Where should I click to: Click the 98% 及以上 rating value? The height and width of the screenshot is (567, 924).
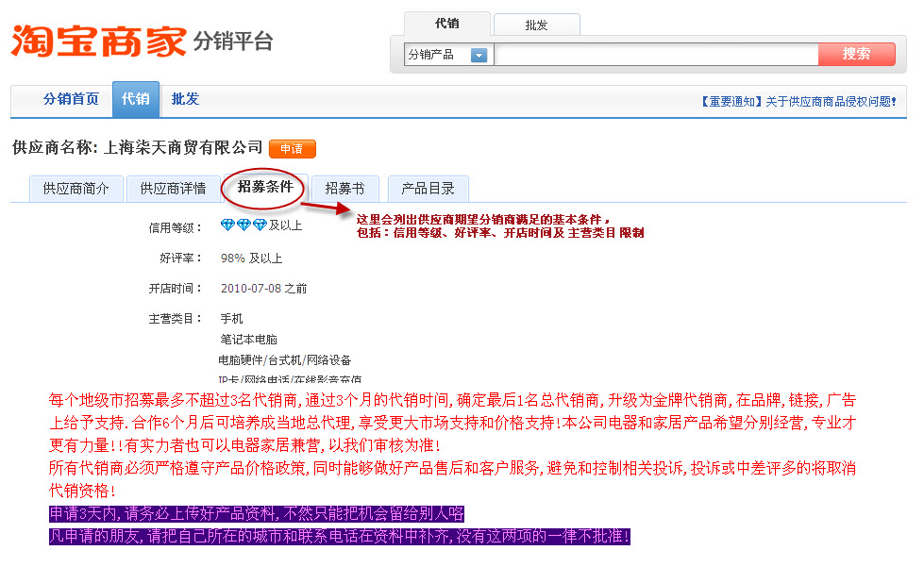pos(252,258)
